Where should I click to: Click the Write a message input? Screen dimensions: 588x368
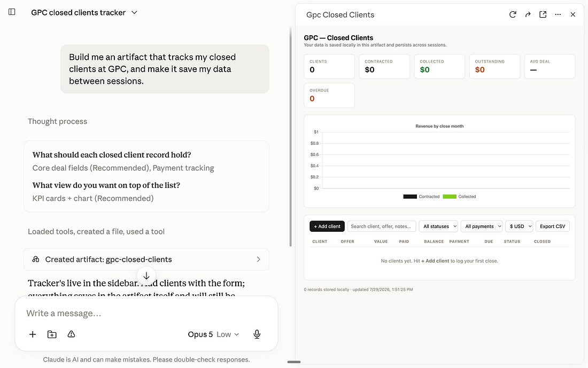[x=146, y=314]
